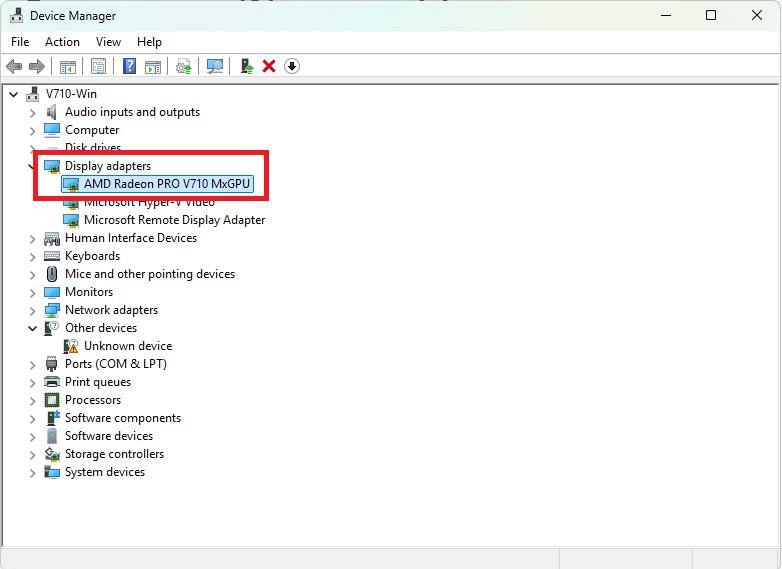Click the Software components category icon
The height and width of the screenshot is (569, 782).
pos(53,418)
